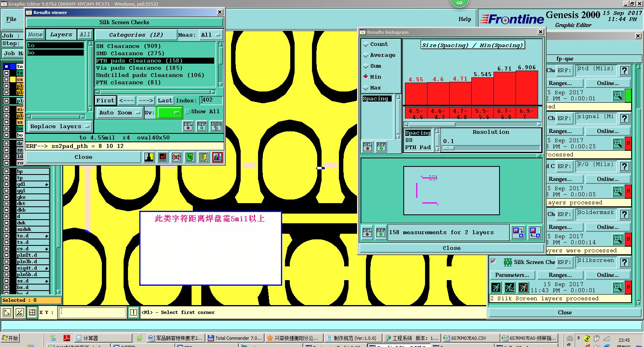Select Min radio option in histogram
This screenshot has height=347, width=644.
(x=366, y=77)
